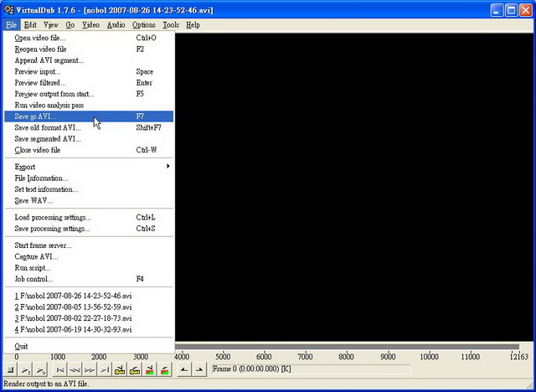Viewport: 536px width, 392px height.
Task: Go to the next key frame
Action: click(135, 369)
